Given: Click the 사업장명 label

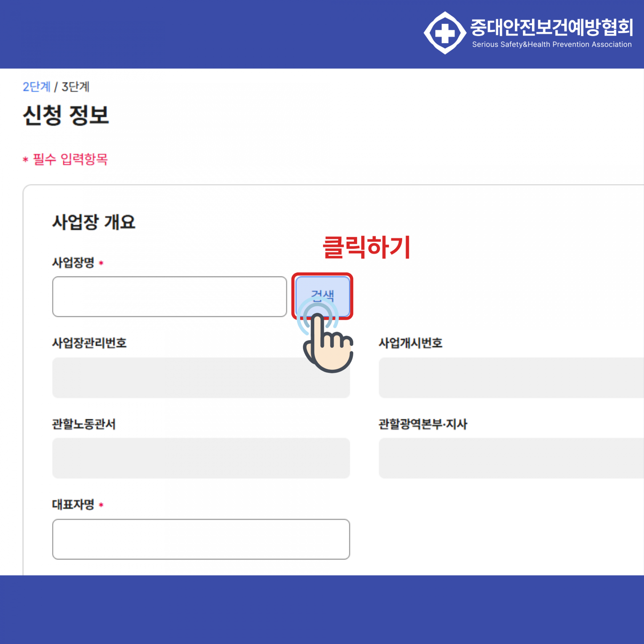Looking at the screenshot, I should (x=73, y=262).
